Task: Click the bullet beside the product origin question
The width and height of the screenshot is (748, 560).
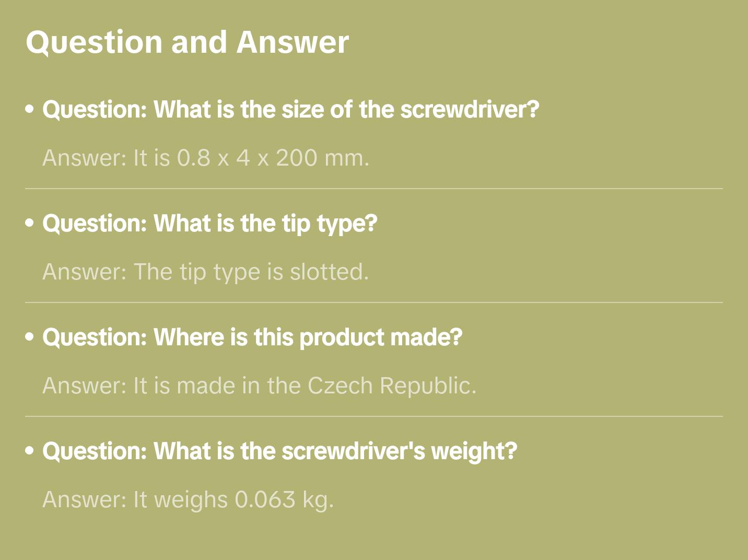Action: [x=30, y=337]
